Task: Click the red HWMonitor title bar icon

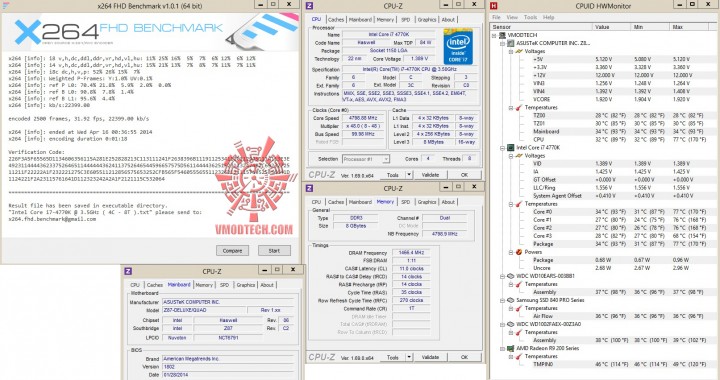Action: click(x=494, y=6)
